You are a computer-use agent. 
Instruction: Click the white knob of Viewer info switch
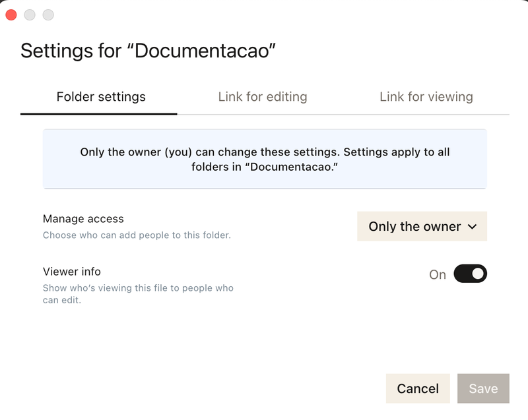pos(478,274)
